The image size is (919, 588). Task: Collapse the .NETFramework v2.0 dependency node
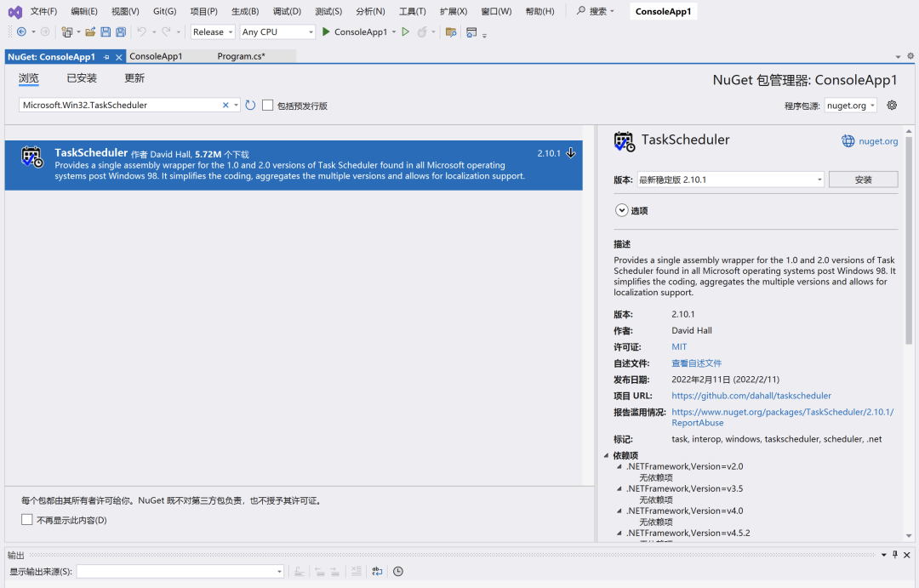pyautogui.click(x=619, y=466)
